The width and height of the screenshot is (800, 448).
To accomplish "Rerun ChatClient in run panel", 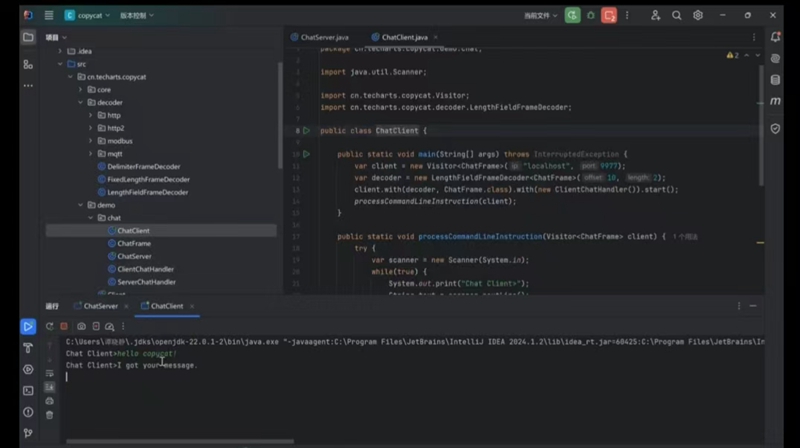I will point(49,326).
